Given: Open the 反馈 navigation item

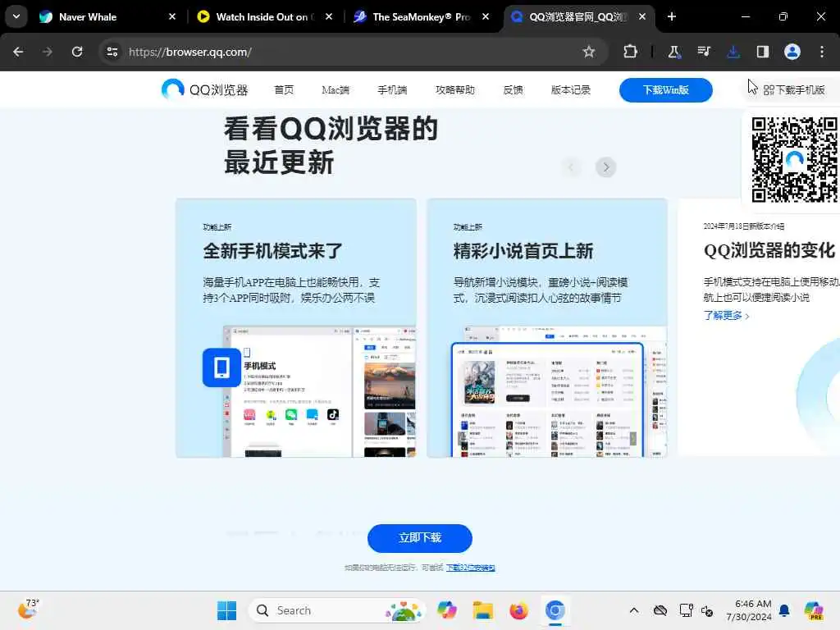Looking at the screenshot, I should (x=514, y=90).
